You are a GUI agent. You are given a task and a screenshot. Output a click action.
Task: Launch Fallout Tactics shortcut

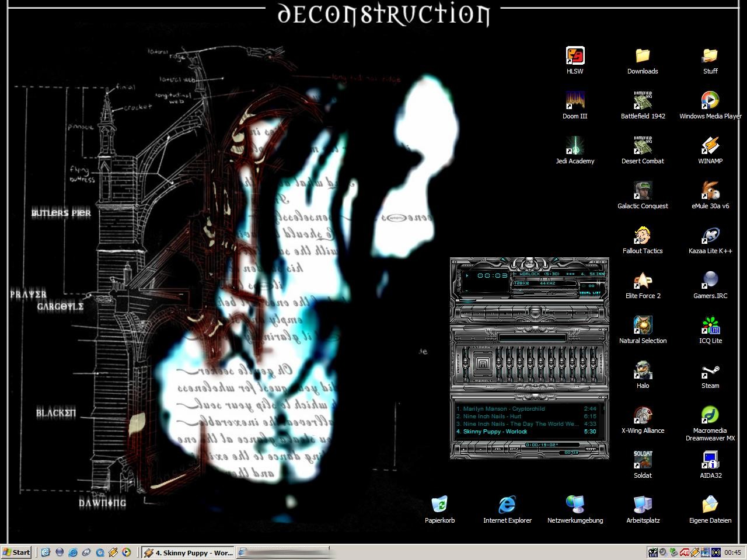[643, 240]
